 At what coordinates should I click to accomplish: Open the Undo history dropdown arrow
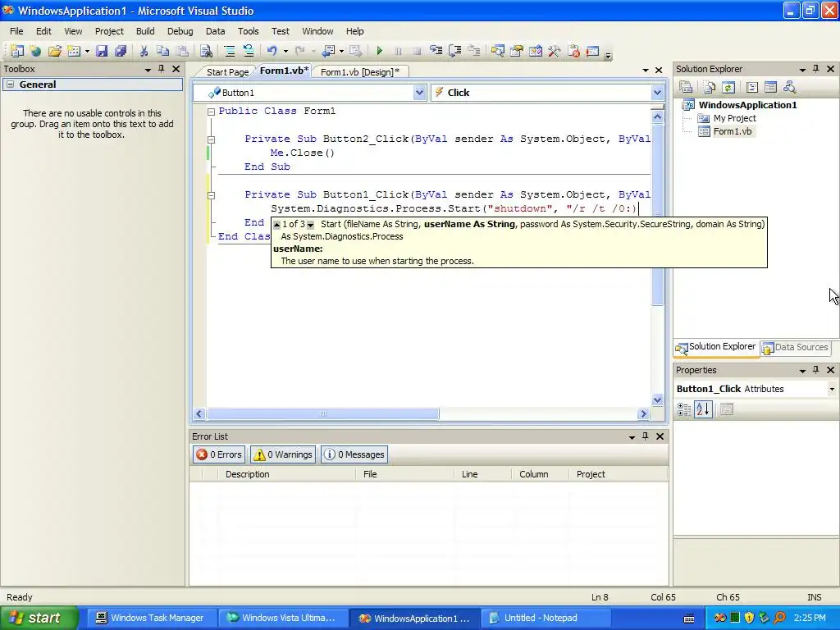[x=285, y=52]
